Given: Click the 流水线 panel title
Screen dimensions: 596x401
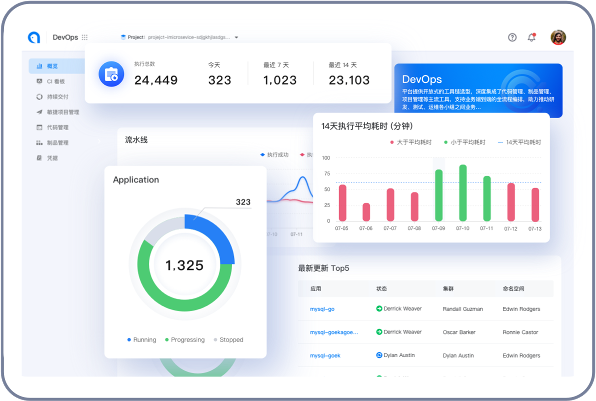Looking at the screenshot, I should coord(136,140).
